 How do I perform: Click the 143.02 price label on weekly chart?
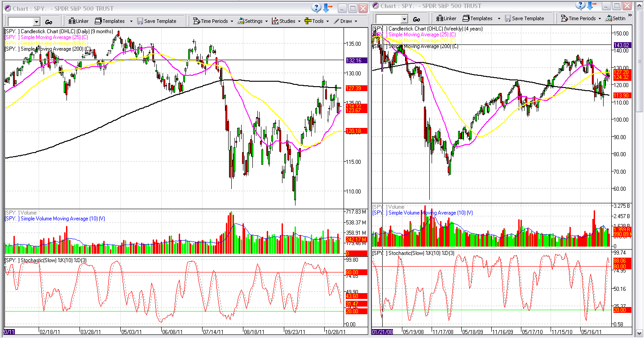[x=622, y=45]
